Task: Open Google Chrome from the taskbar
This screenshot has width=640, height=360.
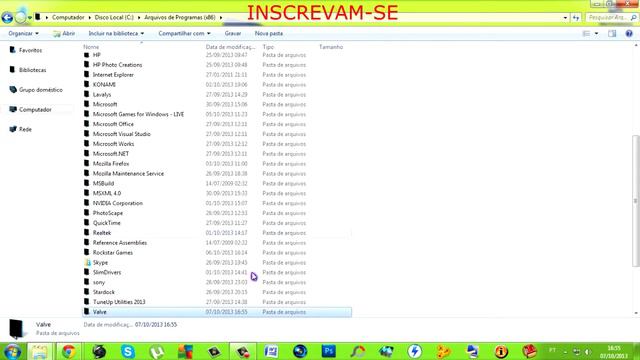Action: click(69, 351)
